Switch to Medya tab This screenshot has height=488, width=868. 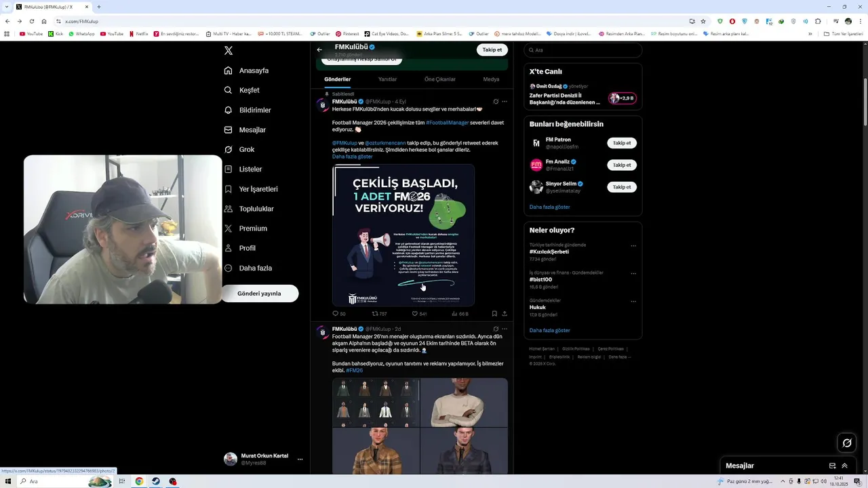point(491,79)
